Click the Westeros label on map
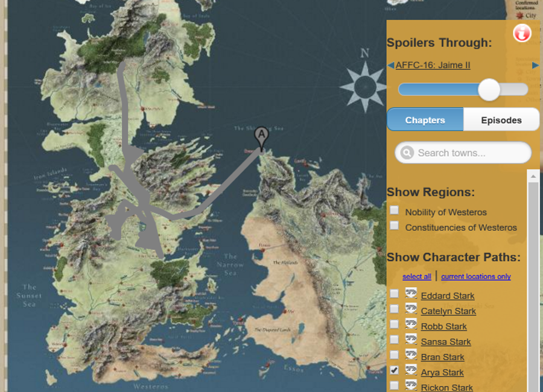Screen dimensions: 543x392 tap(151, 386)
